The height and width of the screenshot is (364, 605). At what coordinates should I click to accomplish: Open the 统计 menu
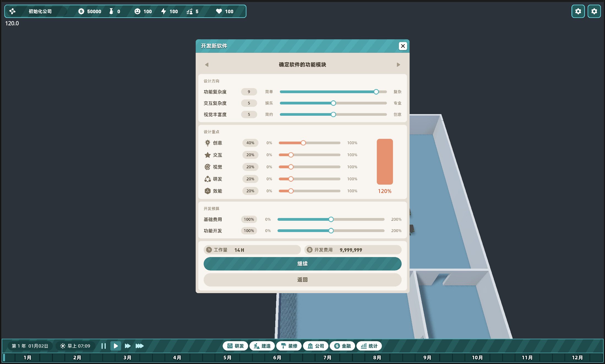coord(369,346)
